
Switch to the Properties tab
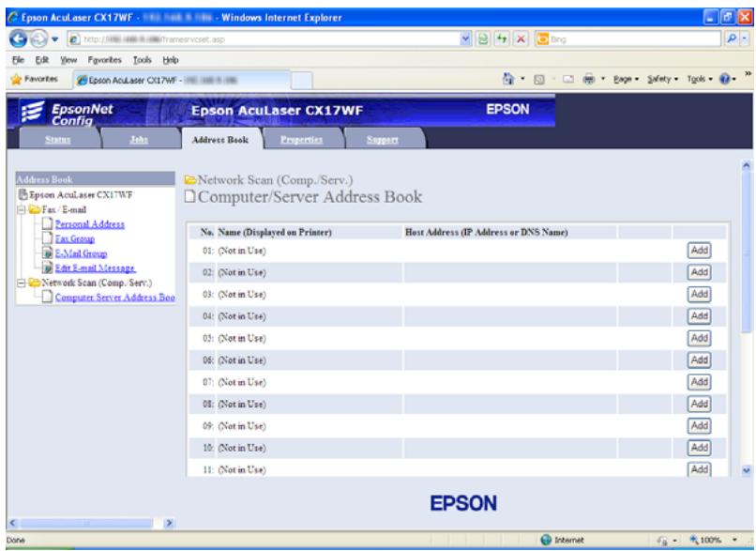301,140
